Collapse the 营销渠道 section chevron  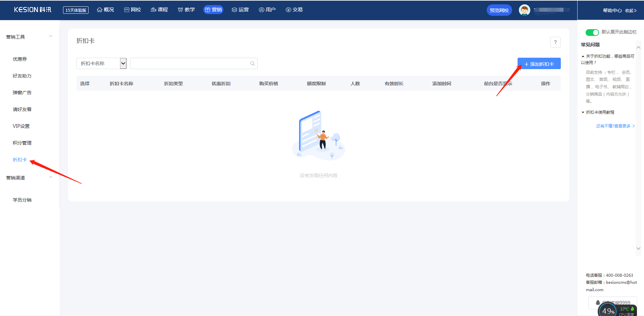click(51, 177)
